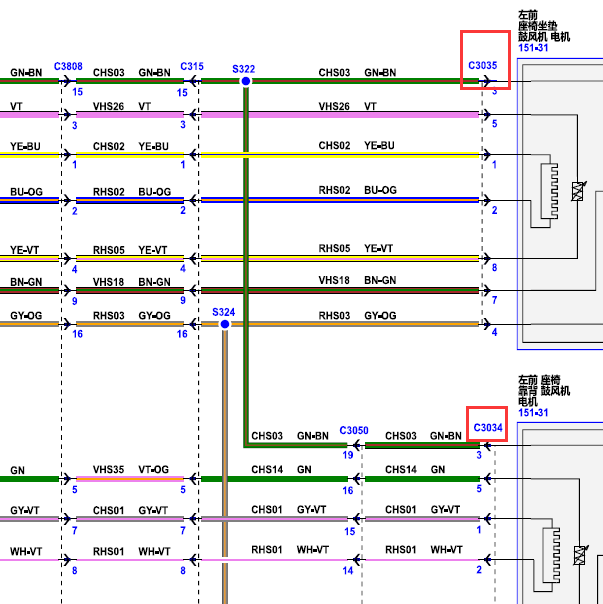This screenshot has width=603, height=604.
Task: Click the heater element symbol in backrest blower module
Action: 551,555
